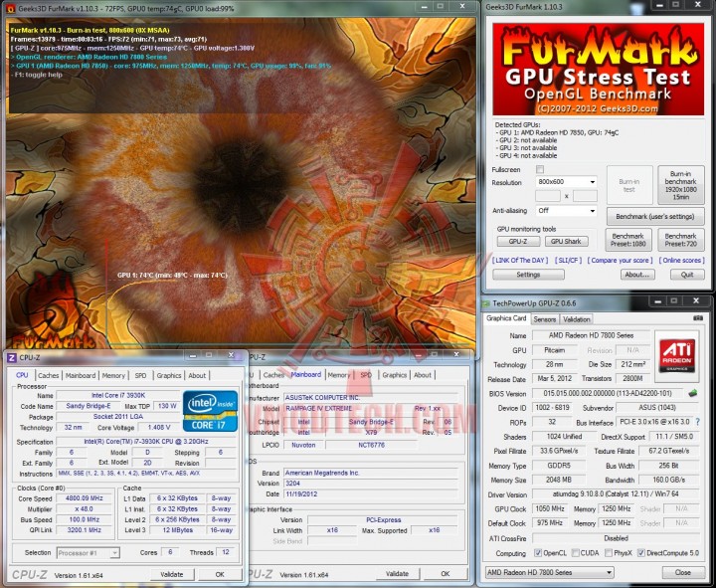Open the SLI/CF link in FurMark
The image size is (716, 588).
tap(569, 260)
